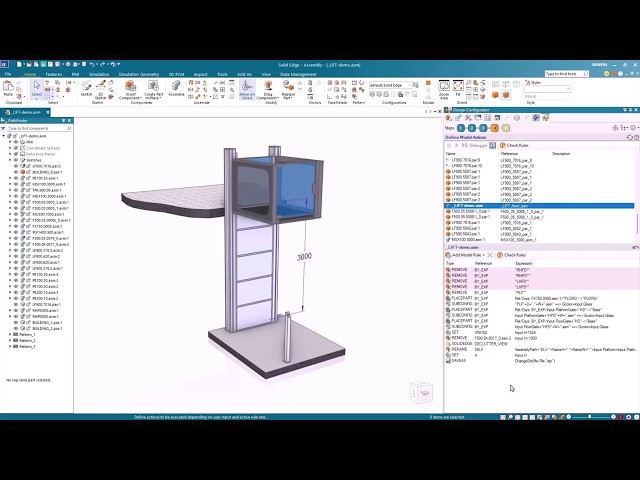This screenshot has width=640, height=480.
Task: Click Check Rules above the Name list
Action: coord(514,145)
